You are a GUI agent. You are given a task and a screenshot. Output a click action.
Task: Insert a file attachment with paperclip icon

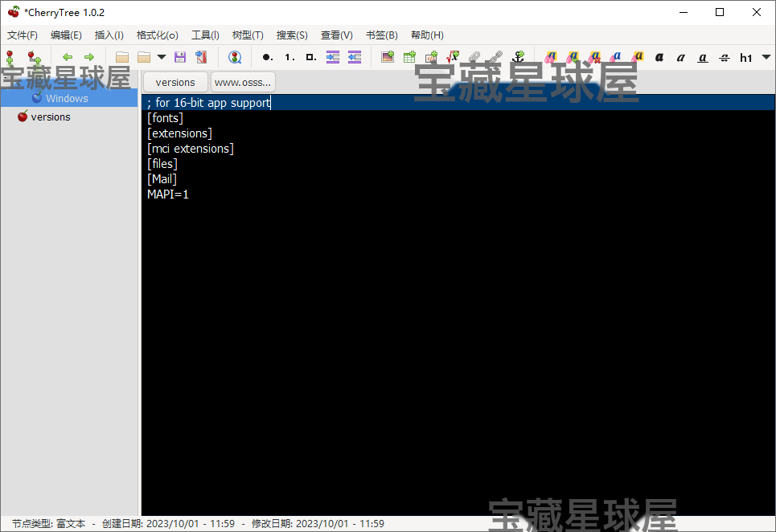point(474,57)
